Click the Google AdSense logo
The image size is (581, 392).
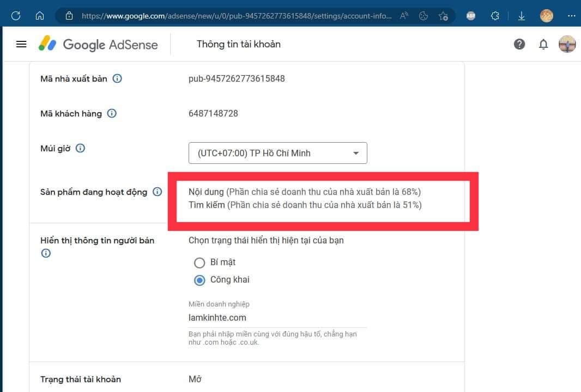pos(99,45)
